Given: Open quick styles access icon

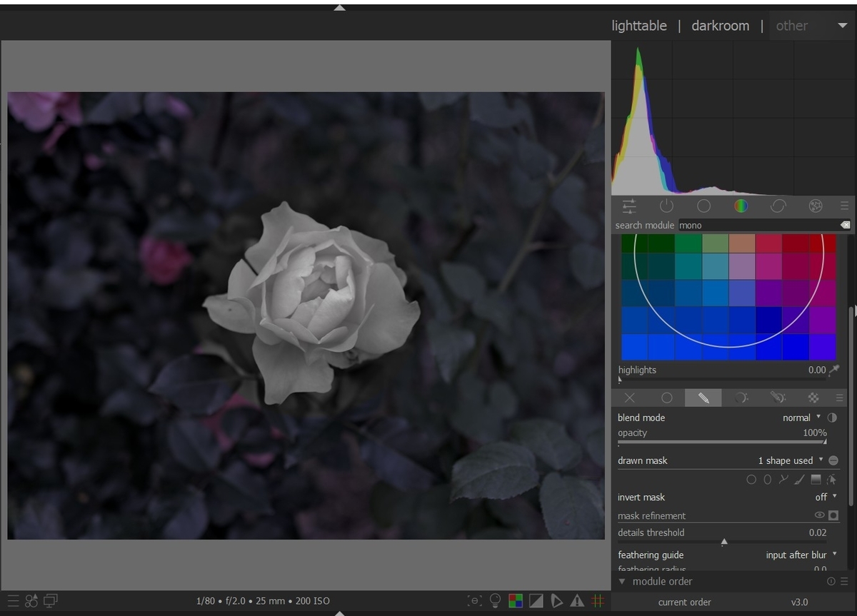Looking at the screenshot, I should pyautogui.click(x=31, y=601).
